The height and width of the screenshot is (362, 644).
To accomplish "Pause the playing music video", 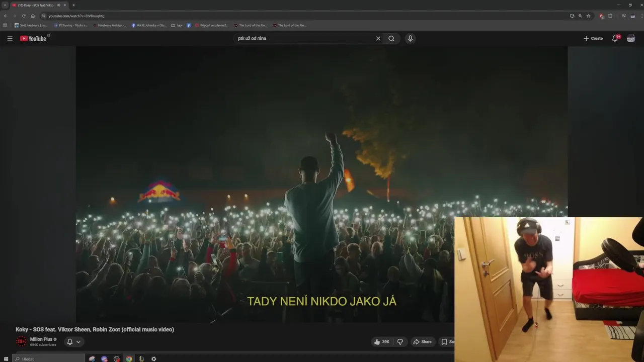I will (321, 184).
